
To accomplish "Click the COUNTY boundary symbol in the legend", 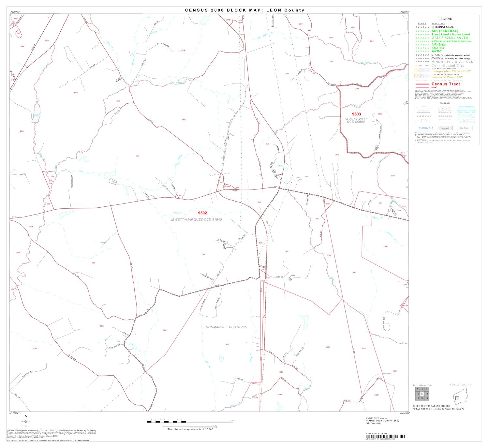I will pos(422,58).
